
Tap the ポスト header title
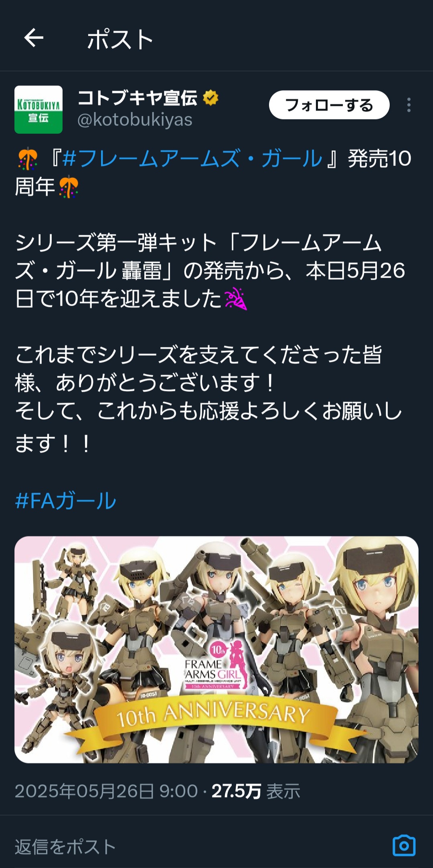coord(120,39)
